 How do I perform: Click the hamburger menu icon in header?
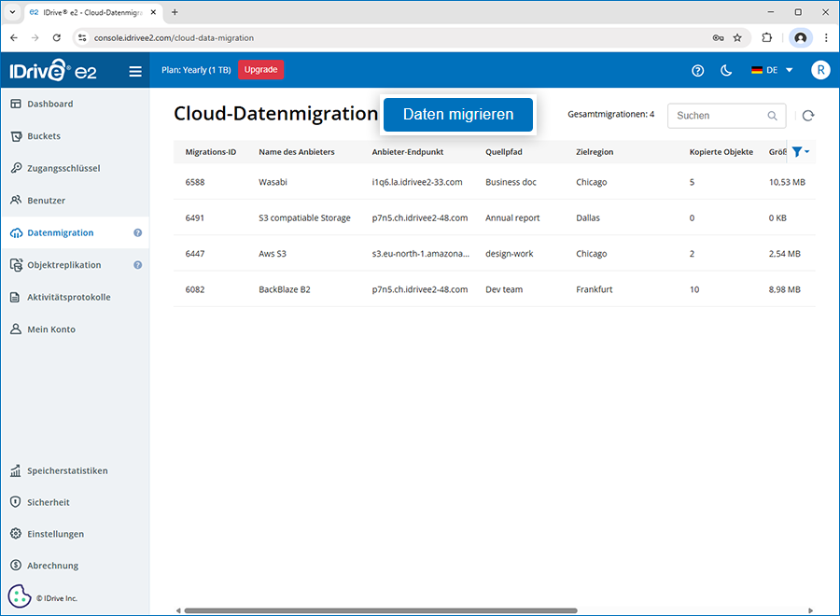[135, 71]
